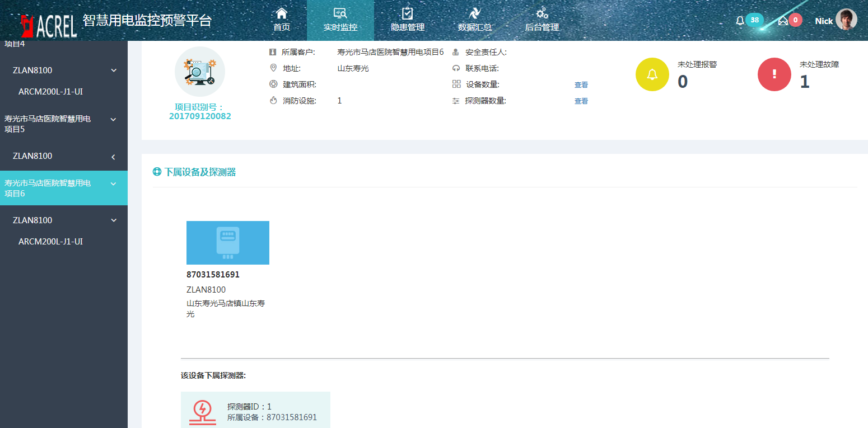Go to 数据汇总 tab

[x=474, y=20]
